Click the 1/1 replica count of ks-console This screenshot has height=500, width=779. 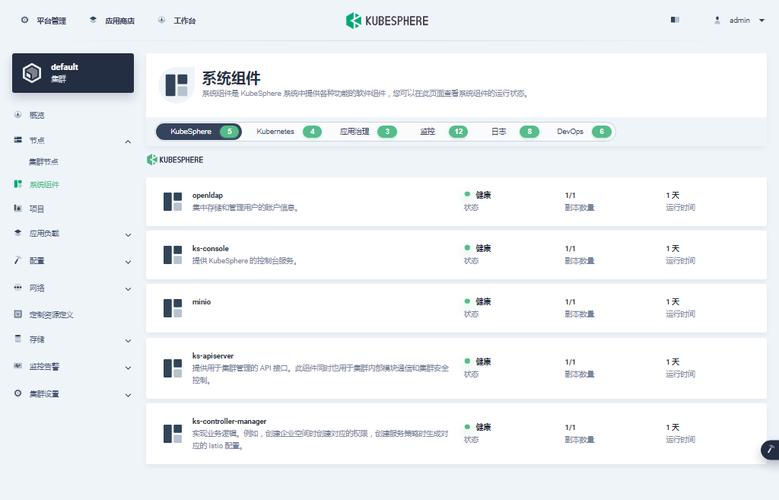coord(570,249)
